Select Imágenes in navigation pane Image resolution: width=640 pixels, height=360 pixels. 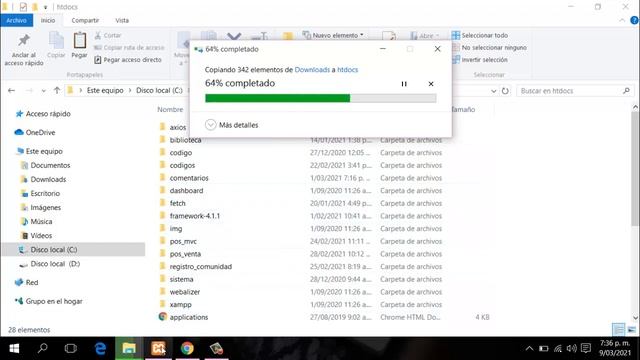click(45, 208)
